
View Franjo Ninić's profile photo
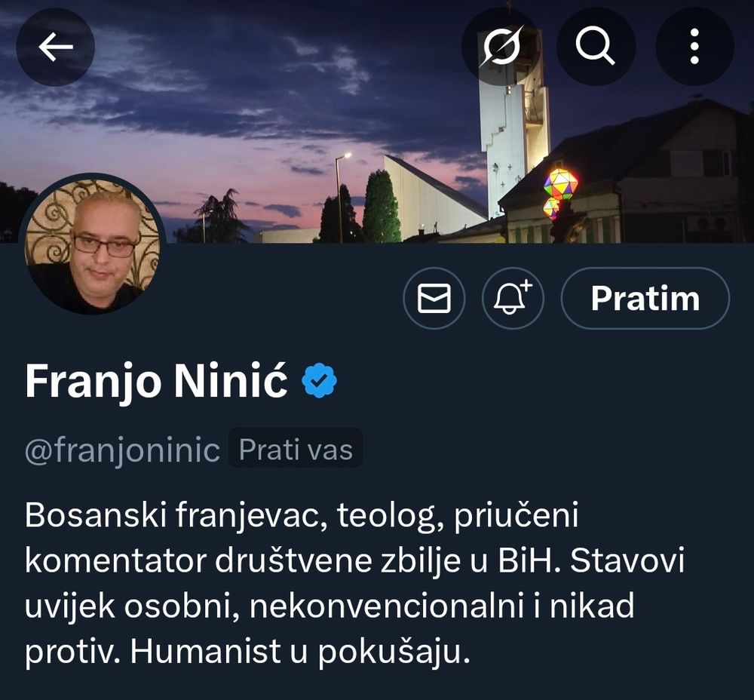pos(93,244)
